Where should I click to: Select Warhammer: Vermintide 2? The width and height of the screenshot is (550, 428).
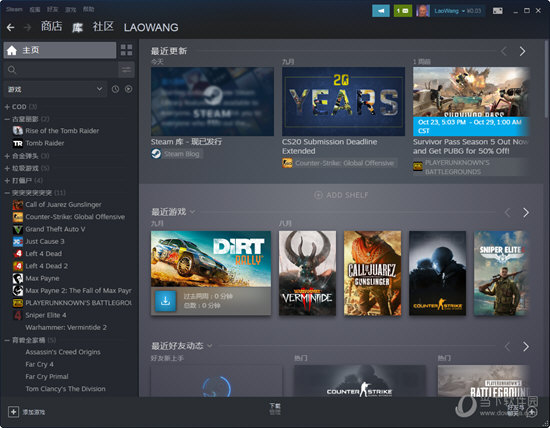[x=66, y=327]
